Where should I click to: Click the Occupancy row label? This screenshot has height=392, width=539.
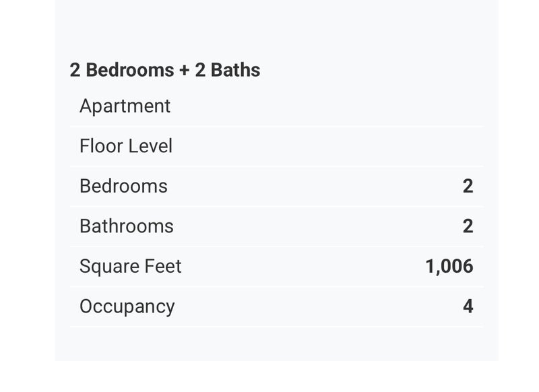pos(127,306)
